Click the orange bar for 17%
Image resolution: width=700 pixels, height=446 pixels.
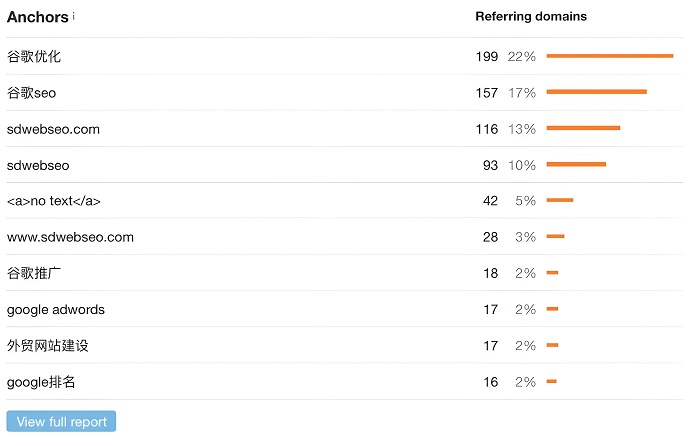(597, 92)
